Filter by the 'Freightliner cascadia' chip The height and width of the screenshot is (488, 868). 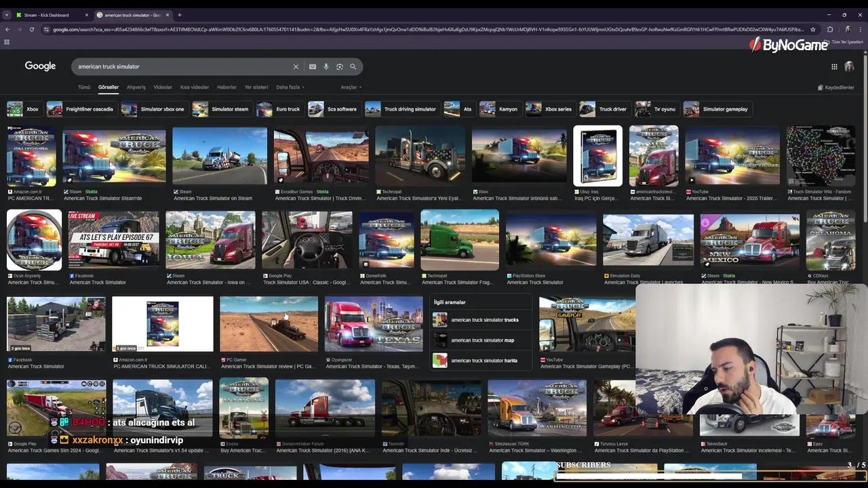coord(81,109)
